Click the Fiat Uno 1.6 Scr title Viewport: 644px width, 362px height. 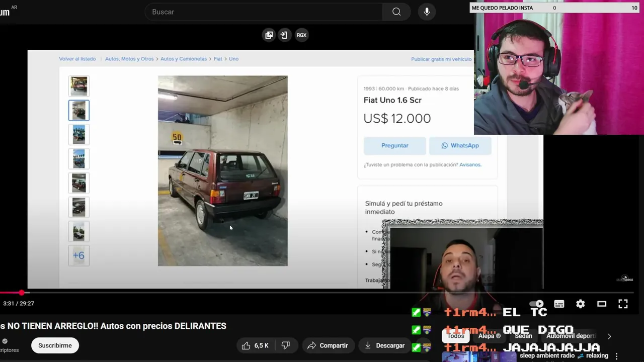click(392, 100)
